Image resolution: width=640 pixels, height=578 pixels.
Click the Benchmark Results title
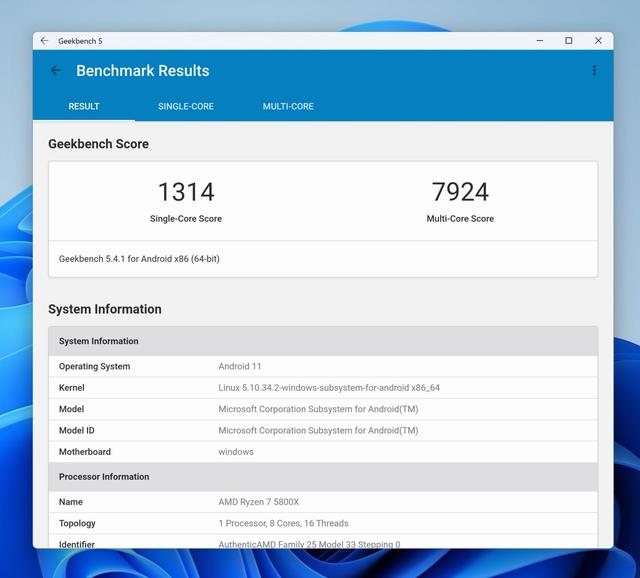click(x=143, y=71)
